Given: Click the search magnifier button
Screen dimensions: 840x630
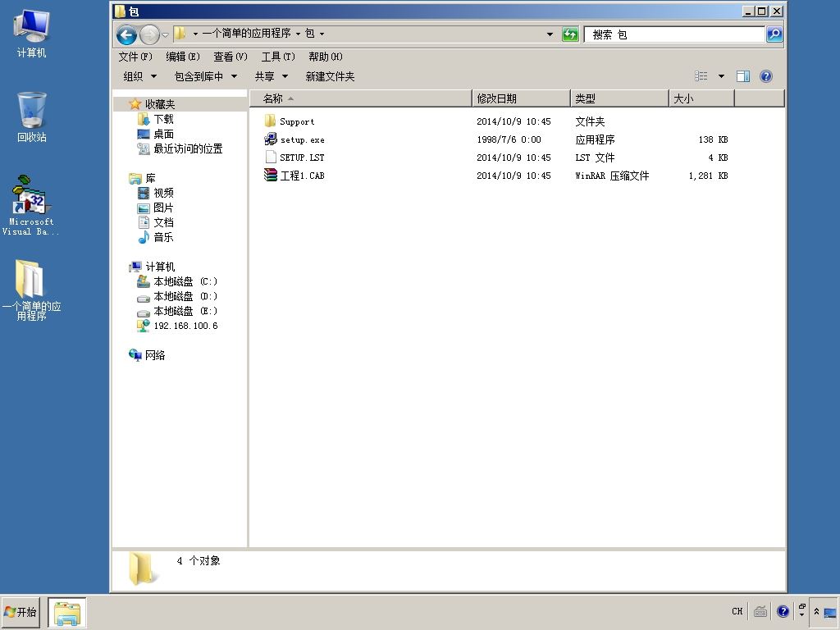Looking at the screenshot, I should coord(774,34).
